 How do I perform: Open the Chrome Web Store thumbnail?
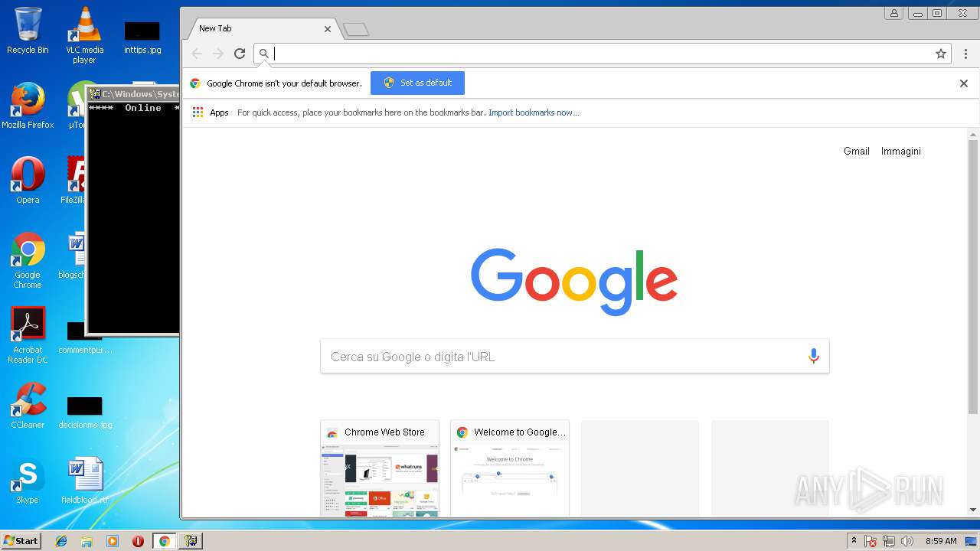(380, 468)
